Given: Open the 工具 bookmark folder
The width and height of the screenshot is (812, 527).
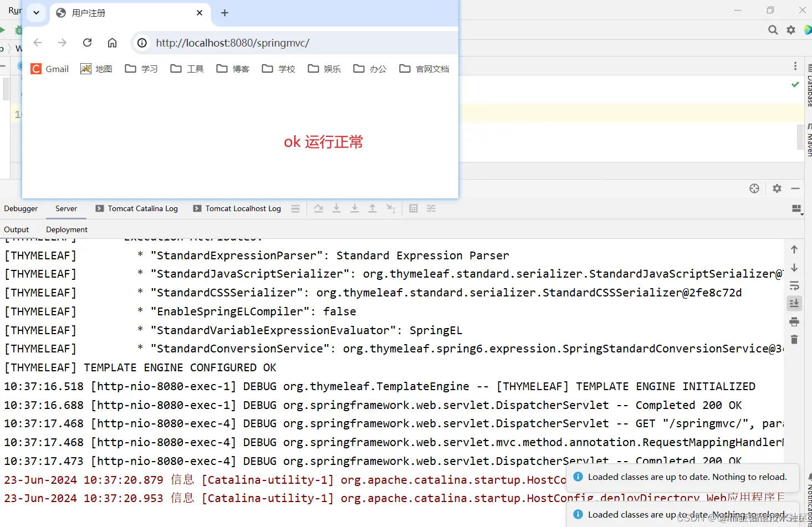Looking at the screenshot, I should tap(187, 69).
